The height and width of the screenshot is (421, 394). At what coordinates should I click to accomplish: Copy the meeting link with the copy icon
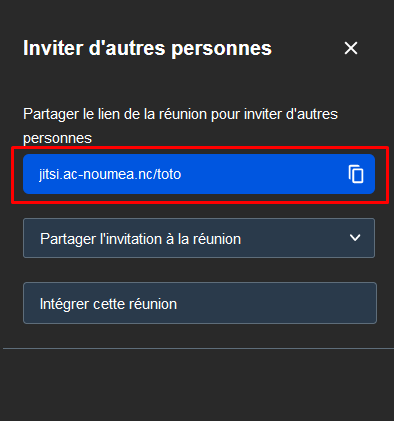(x=356, y=174)
